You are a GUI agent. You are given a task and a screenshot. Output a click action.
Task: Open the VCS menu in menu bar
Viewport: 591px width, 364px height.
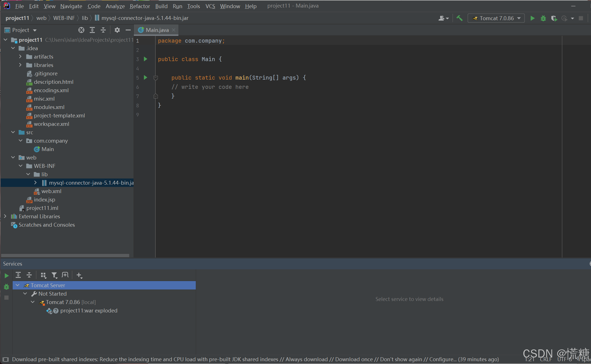(210, 6)
